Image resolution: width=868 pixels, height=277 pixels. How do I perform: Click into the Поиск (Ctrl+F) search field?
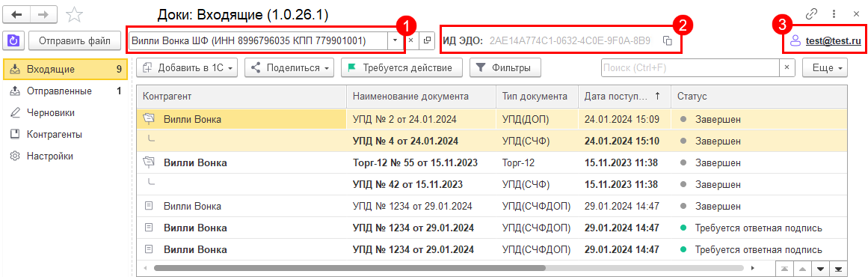coord(690,67)
